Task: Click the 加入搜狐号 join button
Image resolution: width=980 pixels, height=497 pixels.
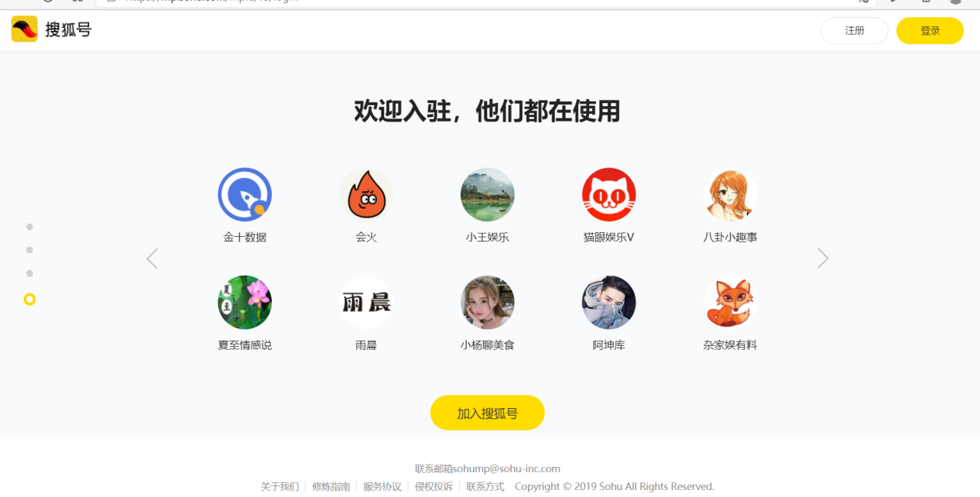Action: coord(488,413)
